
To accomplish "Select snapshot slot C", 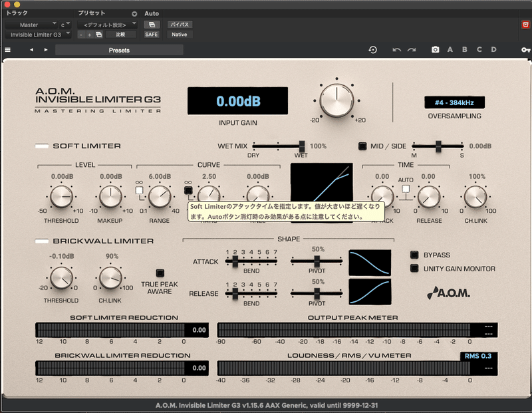I will [479, 49].
